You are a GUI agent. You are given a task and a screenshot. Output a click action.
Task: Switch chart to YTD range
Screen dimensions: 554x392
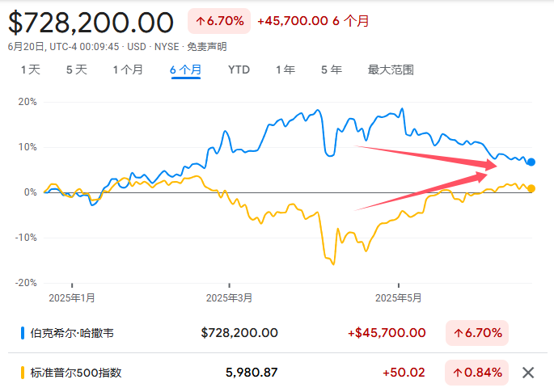point(239,70)
